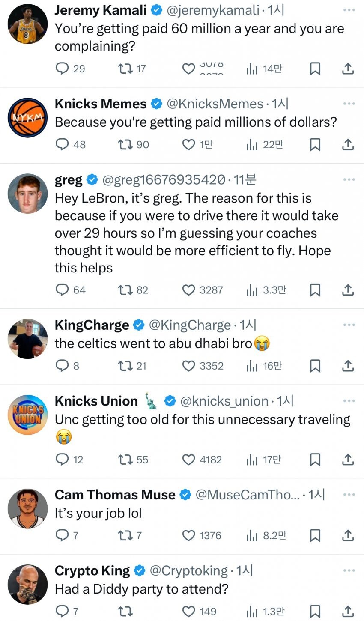Retweet greg's reply
The height and width of the screenshot is (621, 364).
click(125, 290)
